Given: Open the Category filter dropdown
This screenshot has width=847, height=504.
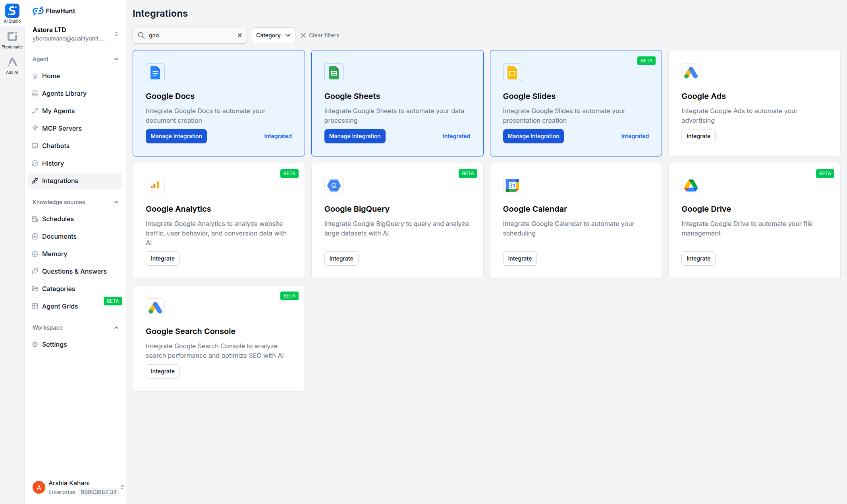Looking at the screenshot, I should pyautogui.click(x=272, y=35).
